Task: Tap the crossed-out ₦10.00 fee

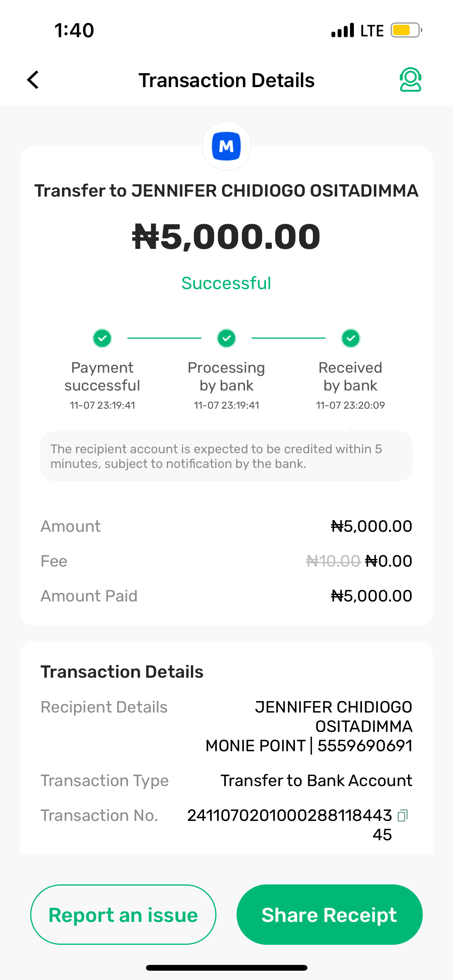Action: click(333, 561)
